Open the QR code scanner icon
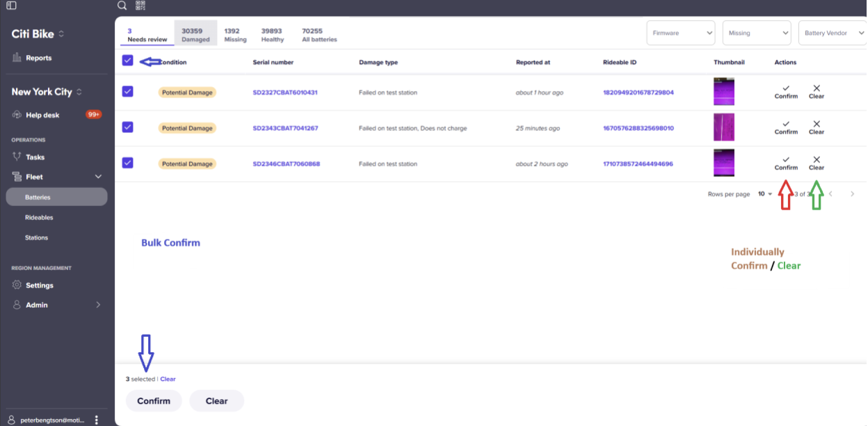The image size is (868, 426). click(140, 6)
